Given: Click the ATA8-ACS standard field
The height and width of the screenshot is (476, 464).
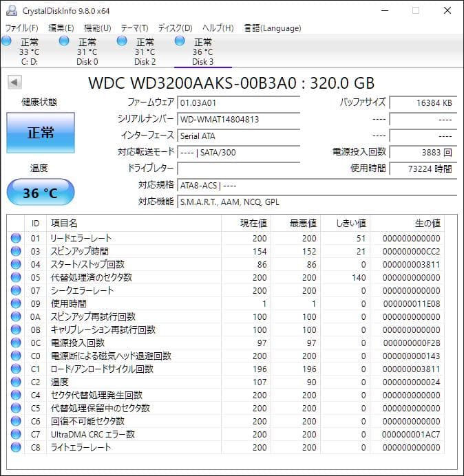Looking at the screenshot, I should point(317,185).
